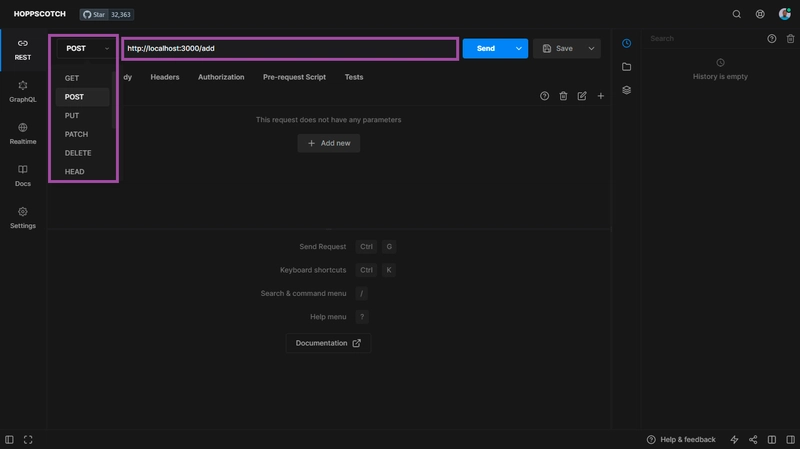
Task: Click the clear history trash icon
Action: [x=790, y=39]
